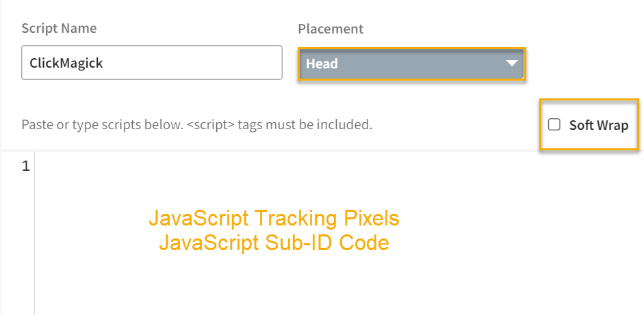The image size is (644, 315).
Task: Click the white arrow on Placement dropdown
Action: 512,64
